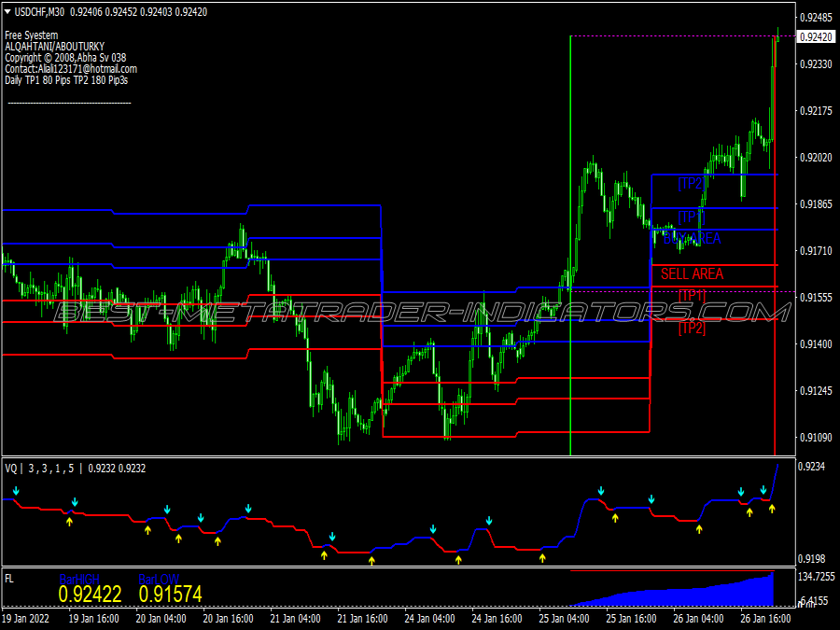840x630 pixels.
Task: Click the 20 Jan 04:00 time label
Action: pyautogui.click(x=161, y=618)
